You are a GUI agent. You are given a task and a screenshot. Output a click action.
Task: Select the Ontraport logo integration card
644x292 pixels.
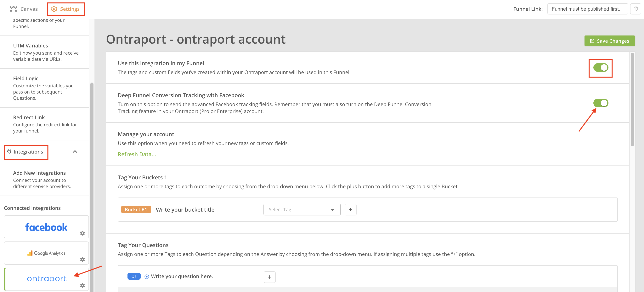pos(47,278)
